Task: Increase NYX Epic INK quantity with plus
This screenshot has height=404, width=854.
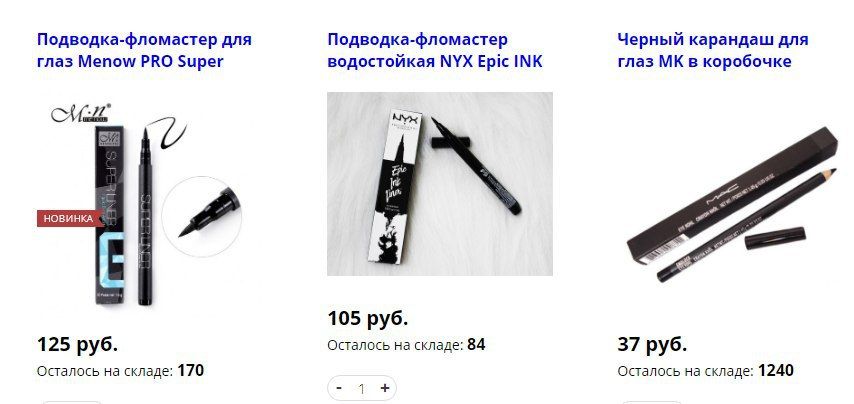Action: click(x=385, y=388)
